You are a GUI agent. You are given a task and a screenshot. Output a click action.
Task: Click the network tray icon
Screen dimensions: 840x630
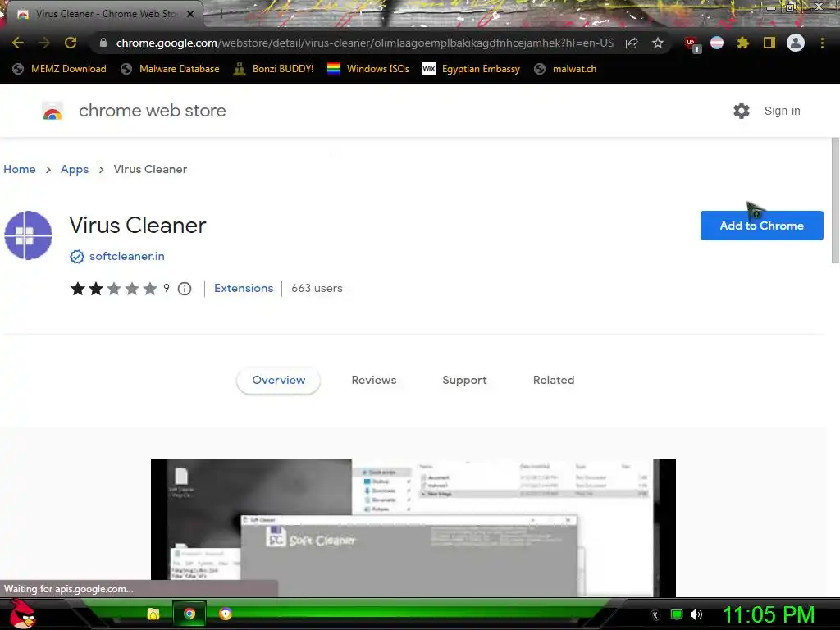click(x=677, y=614)
